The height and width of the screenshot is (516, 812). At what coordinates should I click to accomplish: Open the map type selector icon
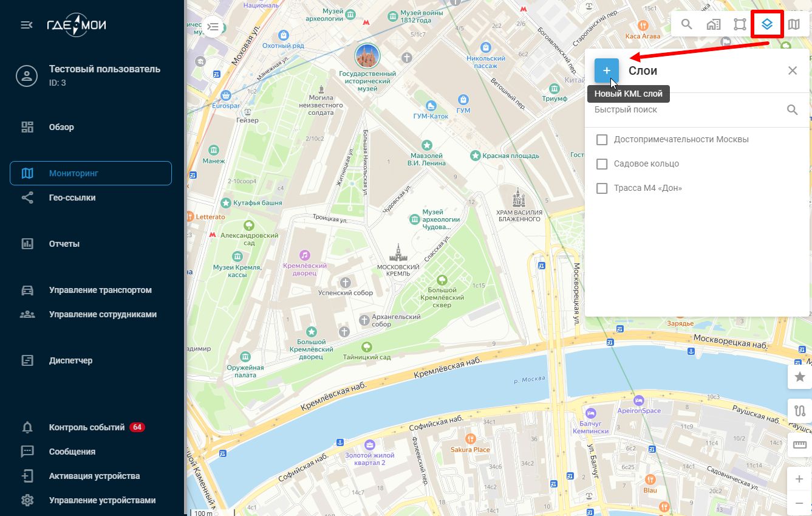click(x=794, y=24)
